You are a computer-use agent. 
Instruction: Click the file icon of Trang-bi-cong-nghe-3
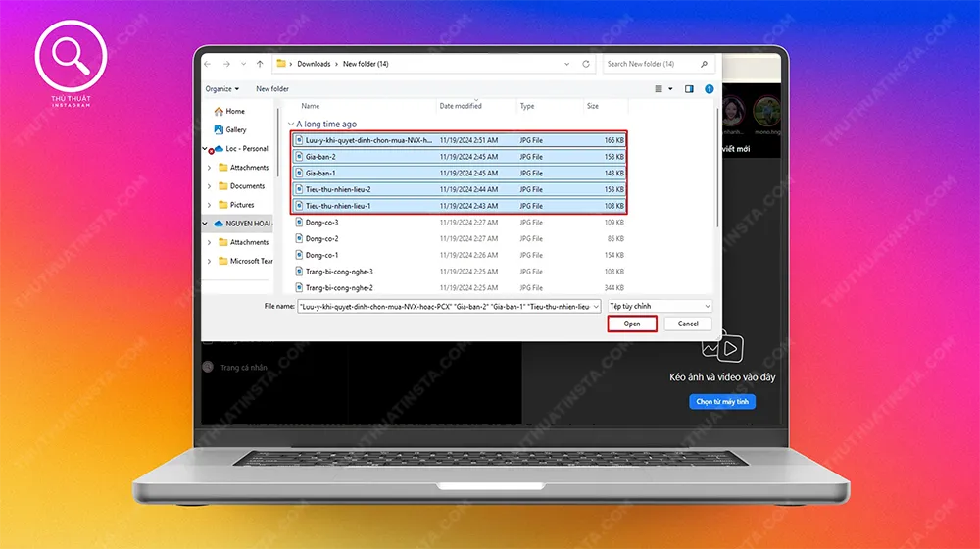299,272
